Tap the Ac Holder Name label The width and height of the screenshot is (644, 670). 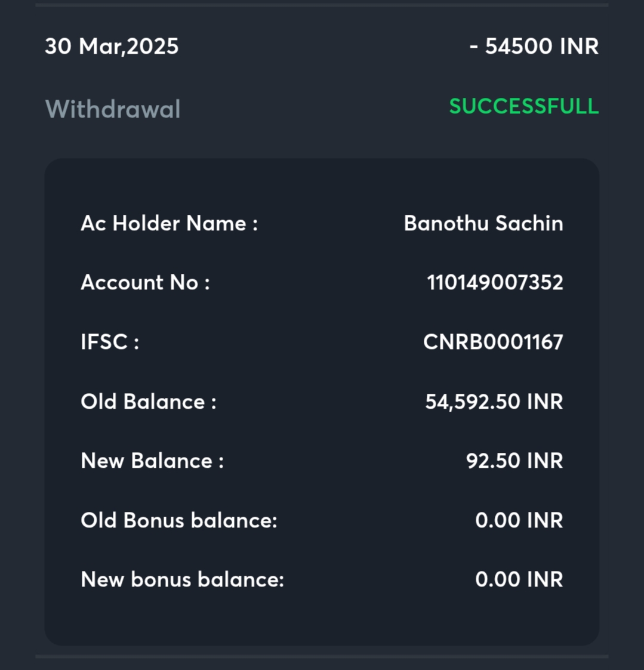tap(169, 223)
